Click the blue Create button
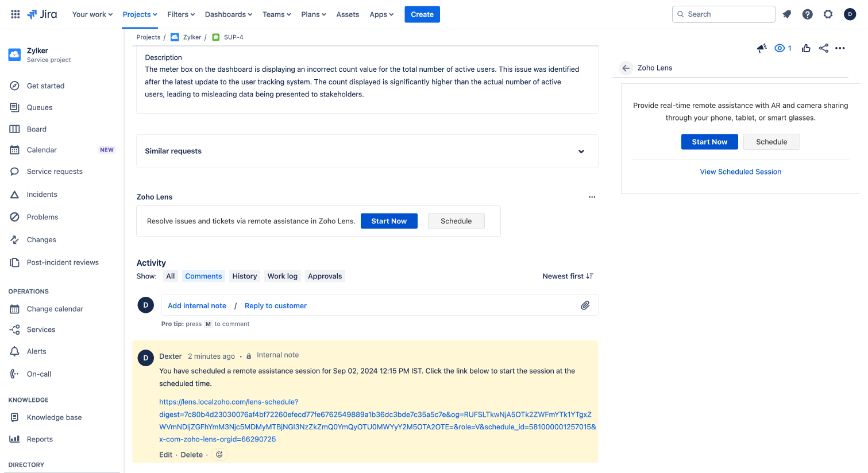This screenshot has width=868, height=473. 422,14
